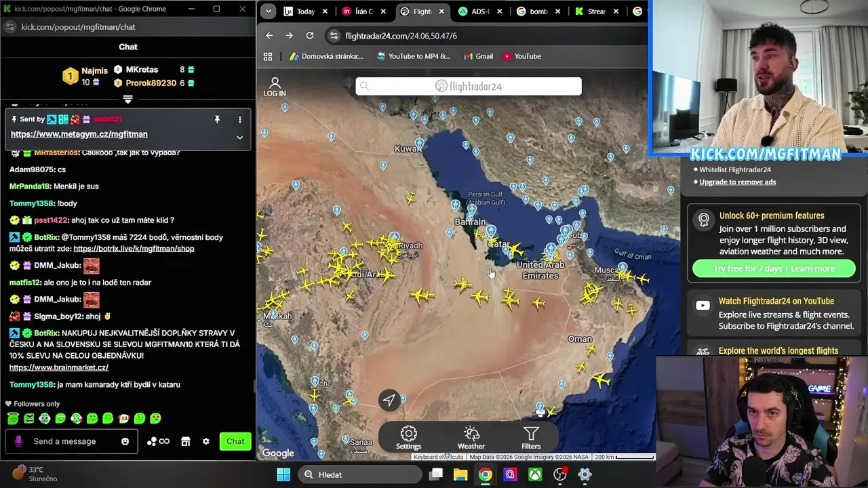
Task: Expand the gift leaderboard with the down arrow
Action: tap(127, 99)
